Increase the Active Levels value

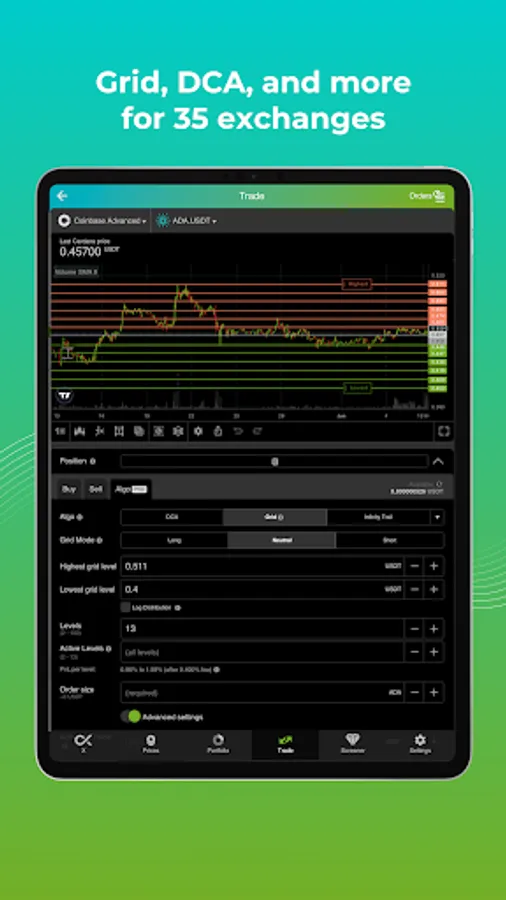click(434, 652)
